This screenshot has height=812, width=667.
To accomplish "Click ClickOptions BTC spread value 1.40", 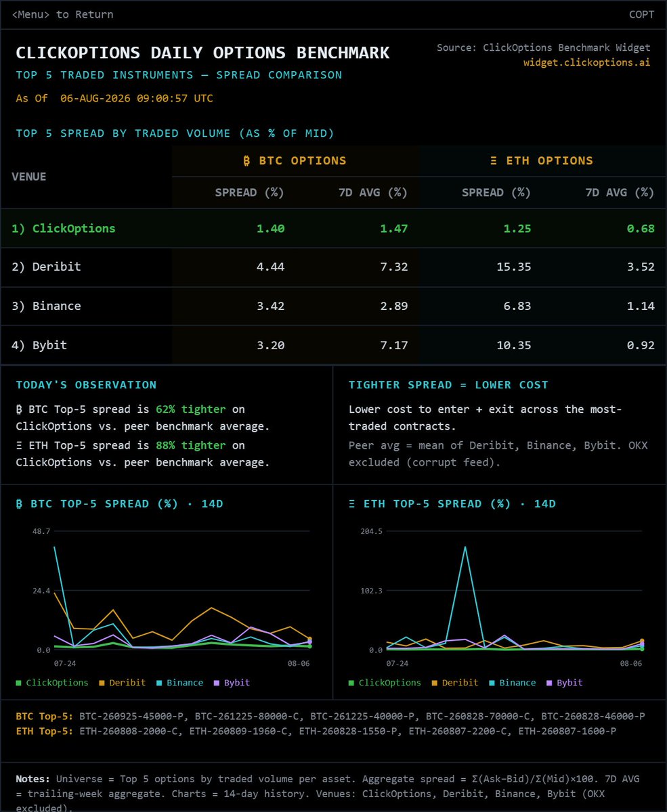I will [270, 229].
